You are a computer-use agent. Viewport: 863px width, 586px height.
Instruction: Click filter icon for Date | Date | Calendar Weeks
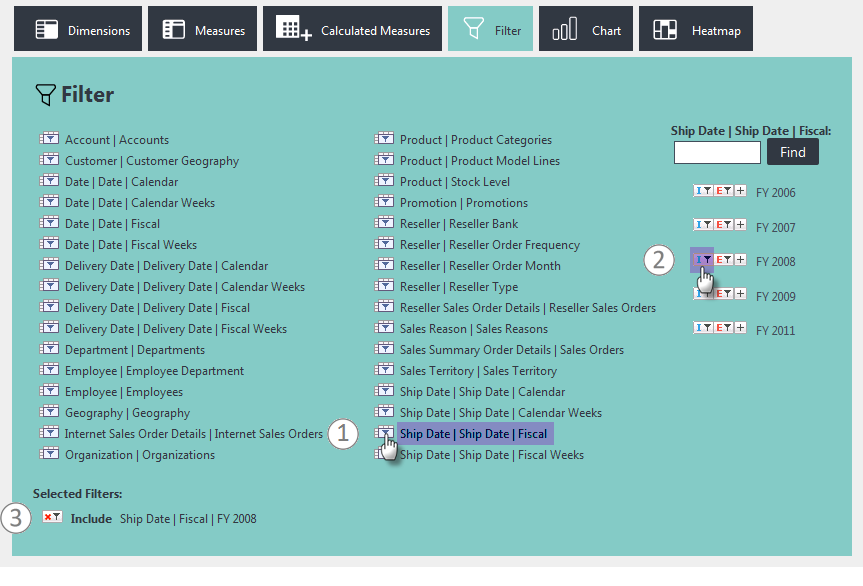pos(49,201)
